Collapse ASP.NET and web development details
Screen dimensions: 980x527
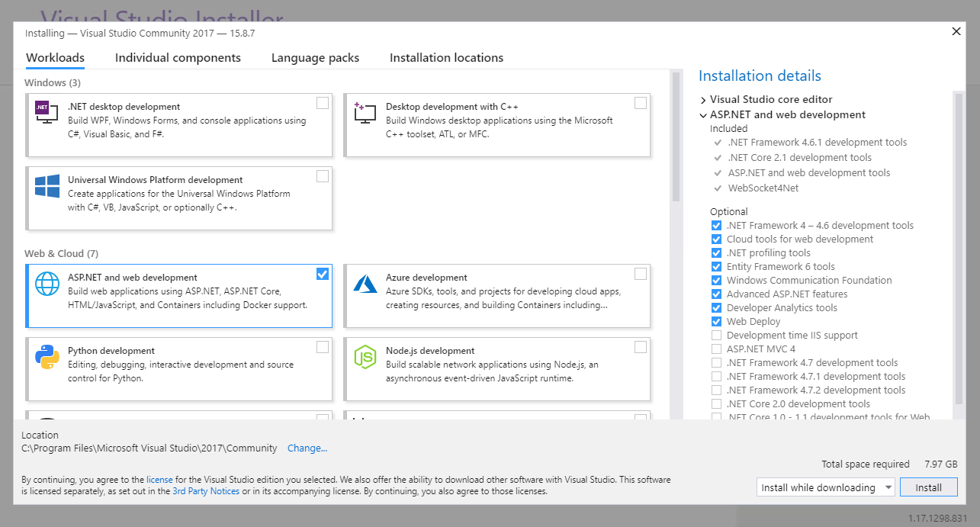coord(703,115)
